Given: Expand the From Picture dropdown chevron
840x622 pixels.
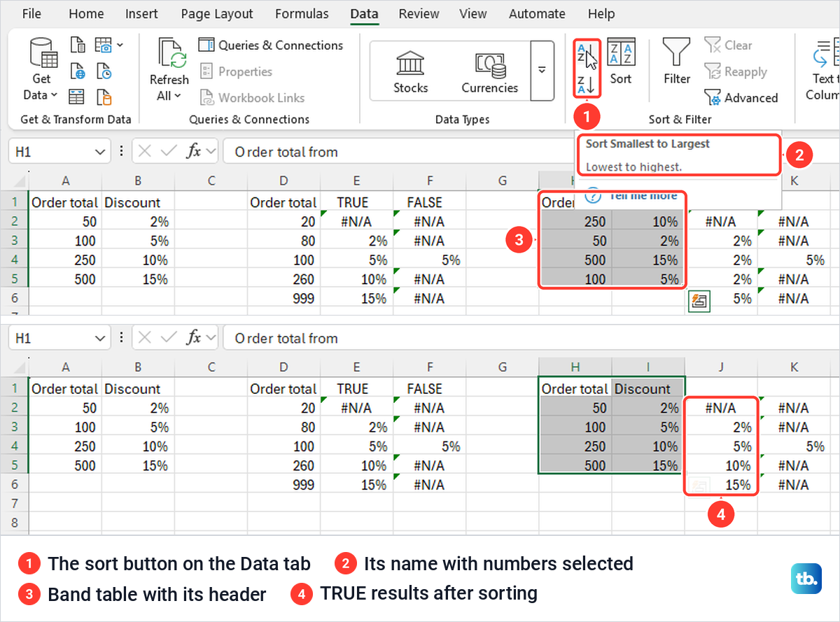Looking at the screenshot, I should coord(120,45).
